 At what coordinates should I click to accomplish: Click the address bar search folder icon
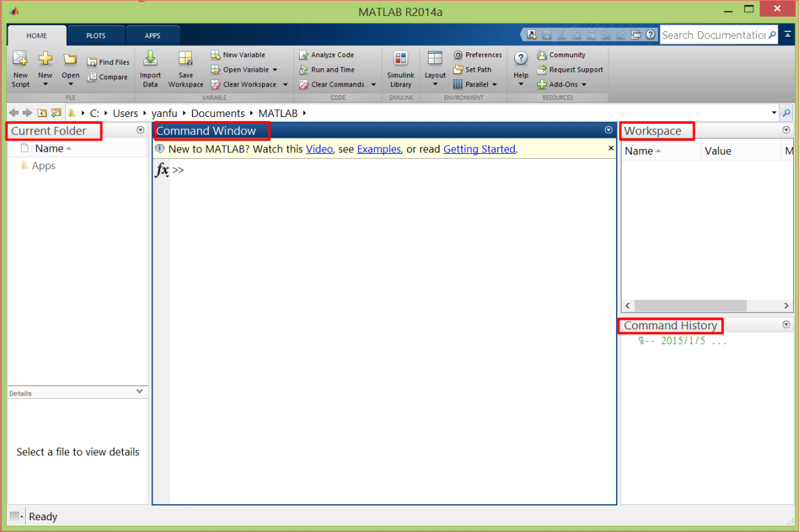[x=786, y=113]
